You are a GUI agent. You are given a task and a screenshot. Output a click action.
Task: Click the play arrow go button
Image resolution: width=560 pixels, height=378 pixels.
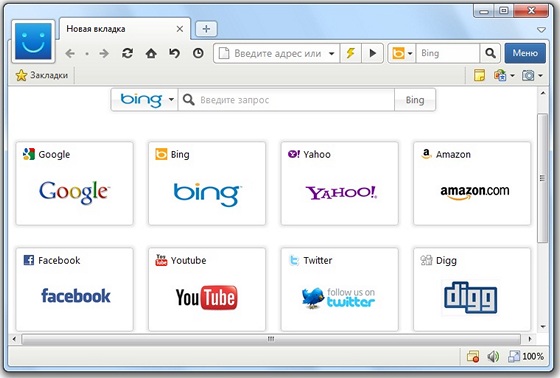pyautogui.click(x=372, y=54)
